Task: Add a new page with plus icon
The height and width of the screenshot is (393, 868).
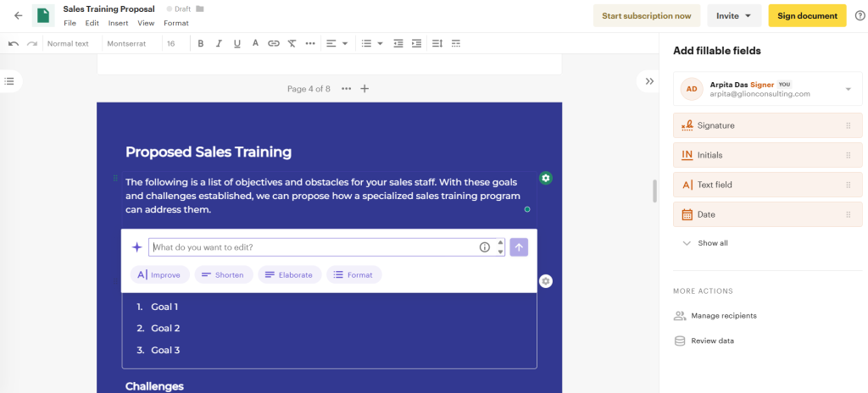Action: pos(364,88)
